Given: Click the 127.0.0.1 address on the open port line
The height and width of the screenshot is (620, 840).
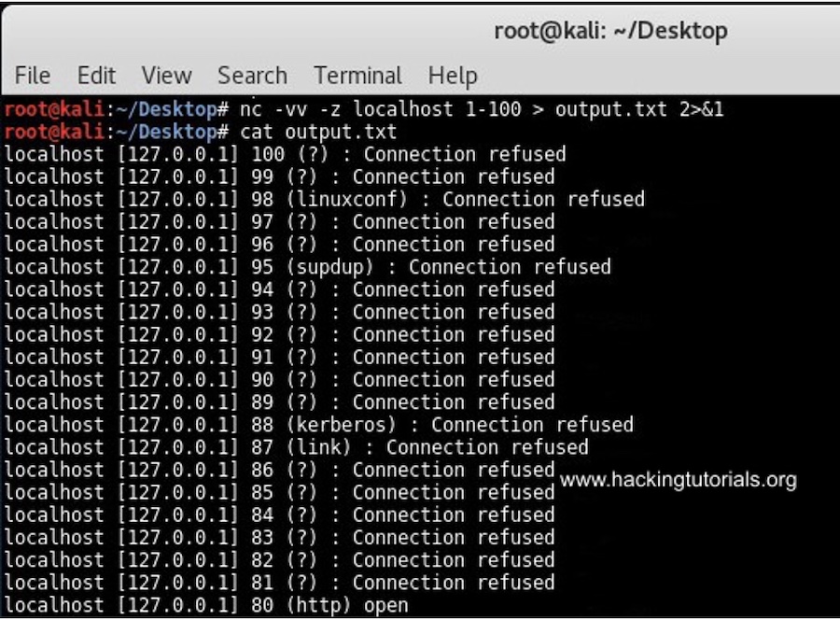Looking at the screenshot, I should pyautogui.click(x=170, y=605).
